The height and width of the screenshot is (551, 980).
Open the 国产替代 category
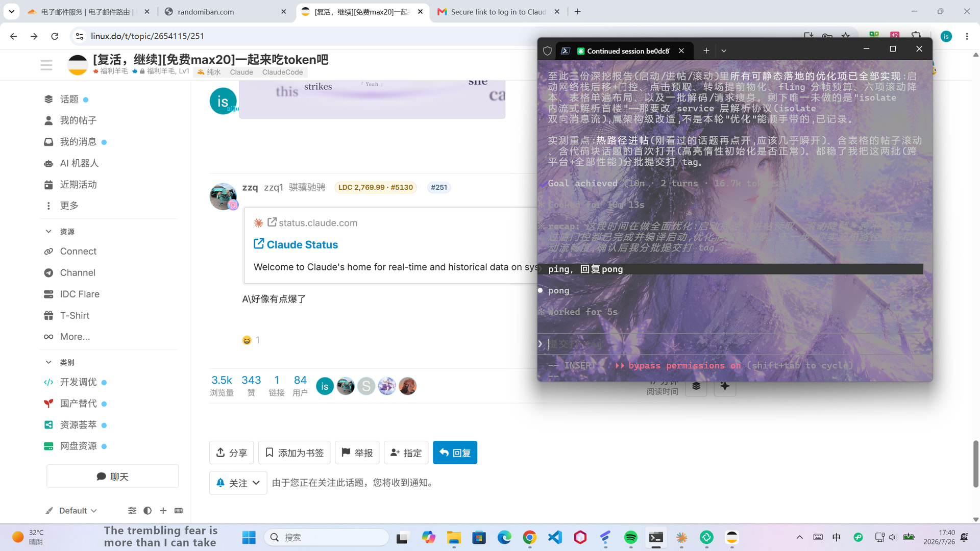point(78,404)
